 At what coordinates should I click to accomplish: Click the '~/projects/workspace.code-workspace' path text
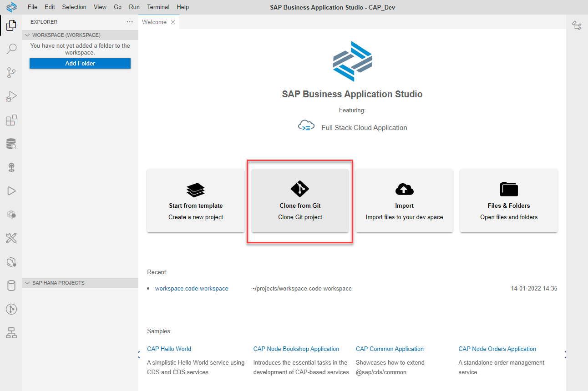(x=302, y=289)
